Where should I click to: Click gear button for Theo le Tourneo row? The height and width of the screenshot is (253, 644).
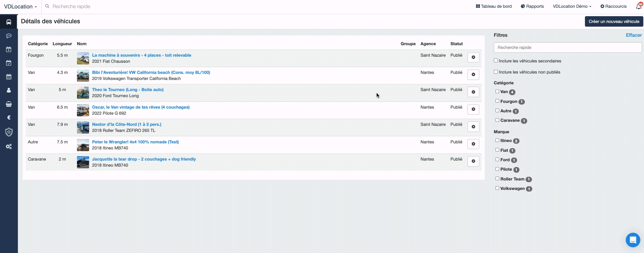pos(473,92)
